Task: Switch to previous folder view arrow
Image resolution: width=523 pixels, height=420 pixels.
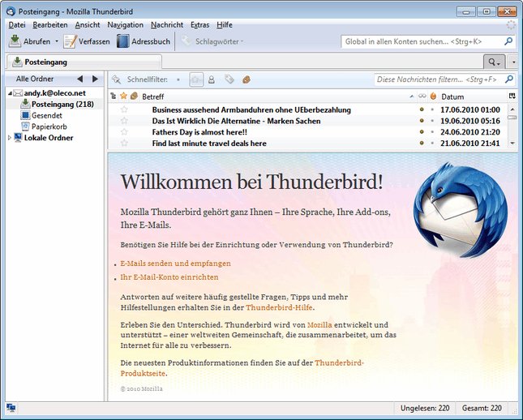Action: click(79, 79)
